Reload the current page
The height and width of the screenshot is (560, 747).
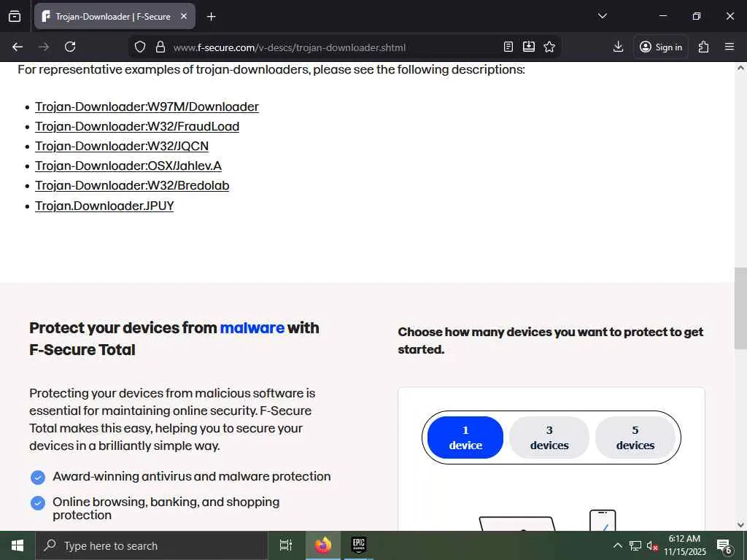click(x=70, y=47)
